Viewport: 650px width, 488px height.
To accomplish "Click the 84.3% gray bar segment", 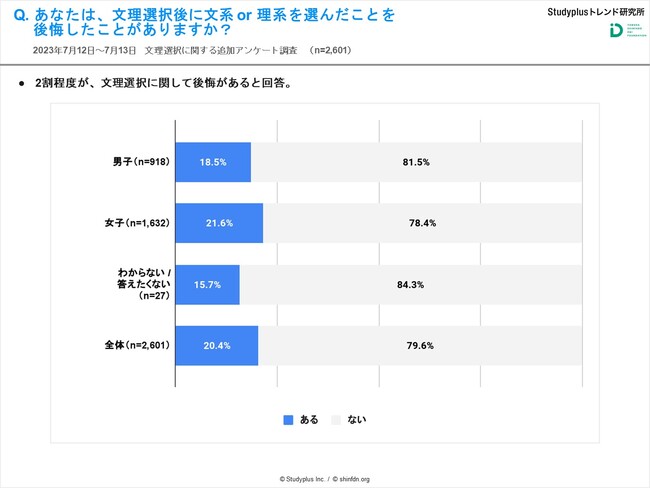I will [x=410, y=284].
